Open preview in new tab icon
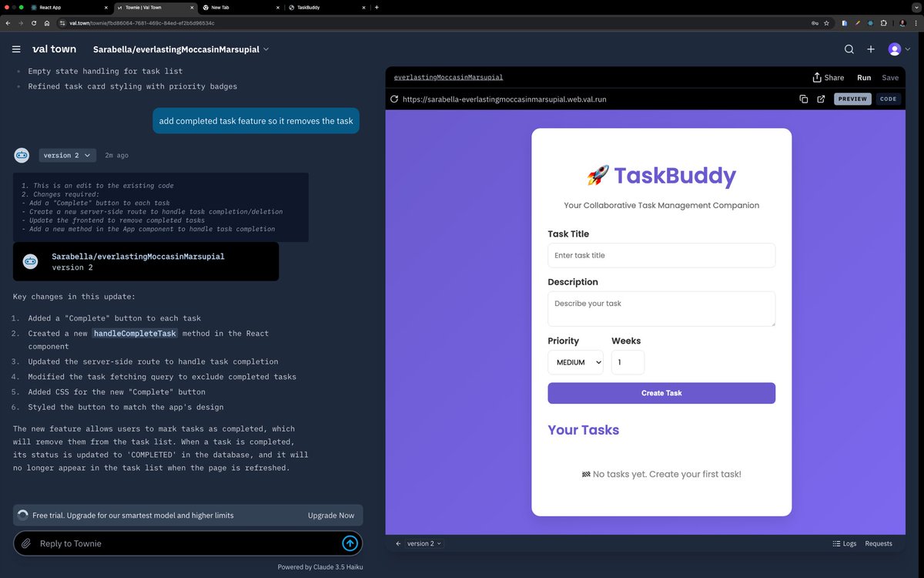This screenshot has width=924, height=578. 821,99
